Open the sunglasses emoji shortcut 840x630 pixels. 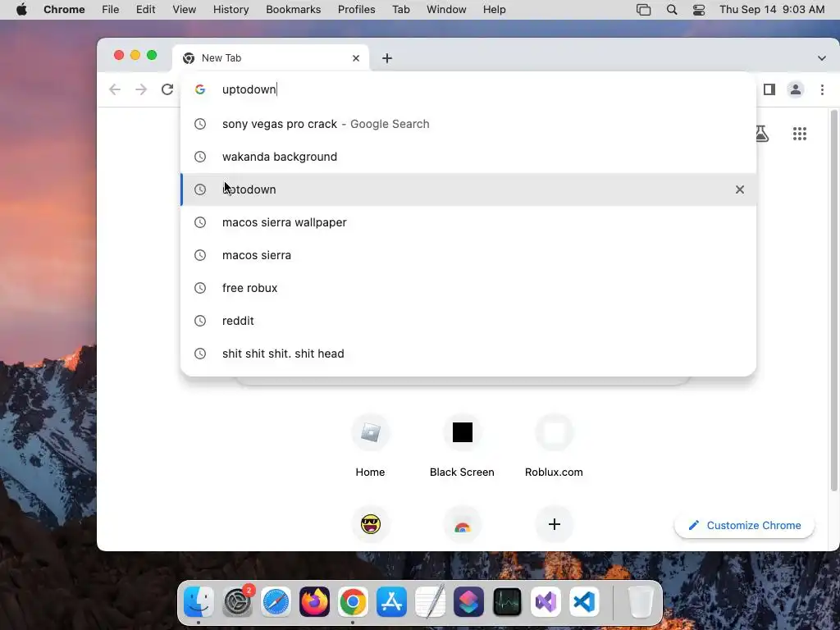(370, 524)
